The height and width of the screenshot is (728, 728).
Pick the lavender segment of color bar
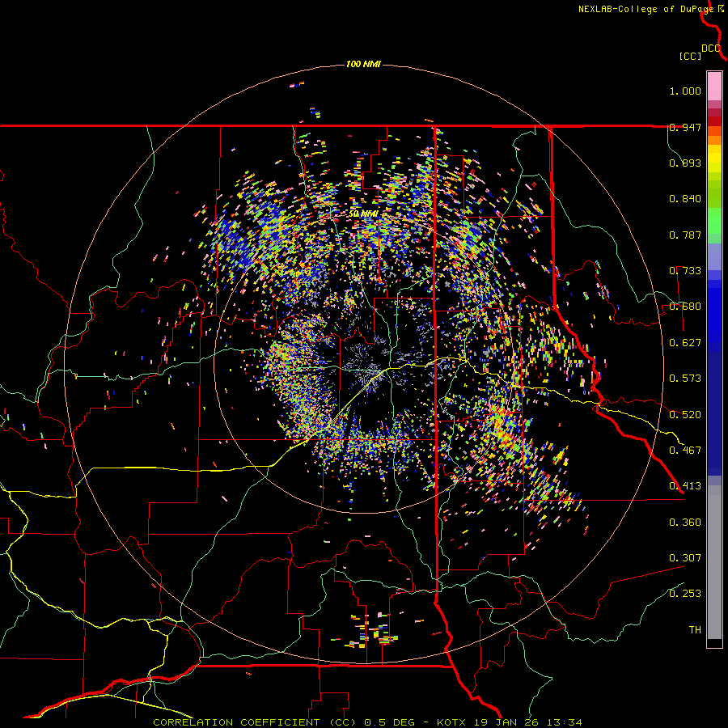click(x=714, y=256)
